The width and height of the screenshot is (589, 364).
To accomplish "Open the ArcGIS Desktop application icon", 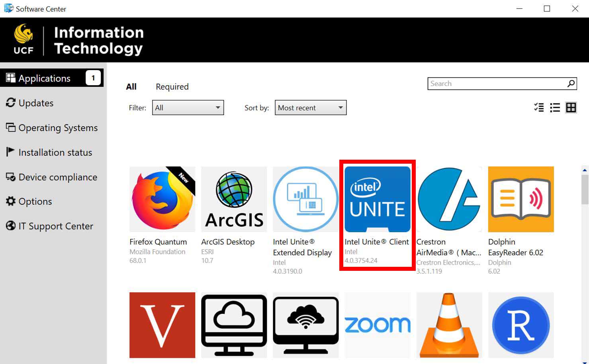I will 234,199.
